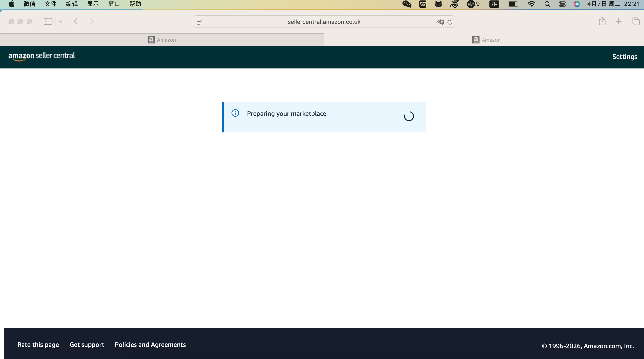Click the Amazon Seller Central logo

[41, 56]
